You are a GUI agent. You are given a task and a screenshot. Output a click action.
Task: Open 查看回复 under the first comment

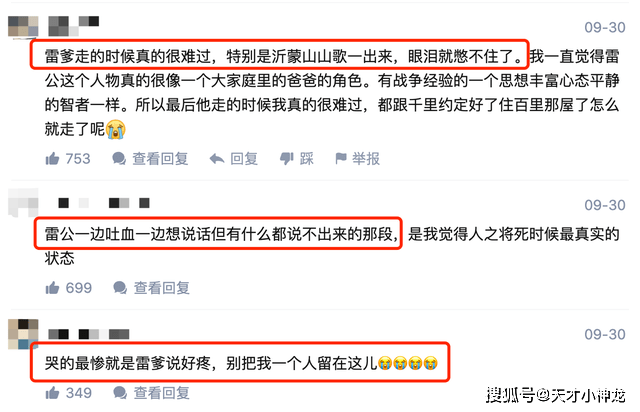click(160, 158)
